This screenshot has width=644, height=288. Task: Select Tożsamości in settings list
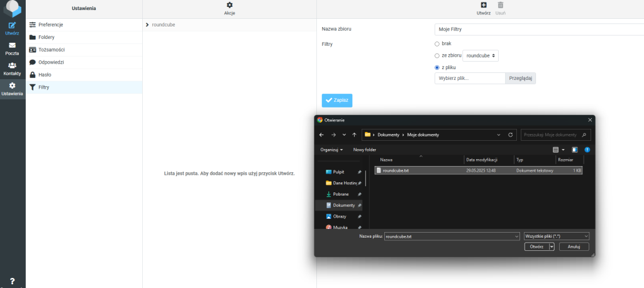tap(84, 50)
